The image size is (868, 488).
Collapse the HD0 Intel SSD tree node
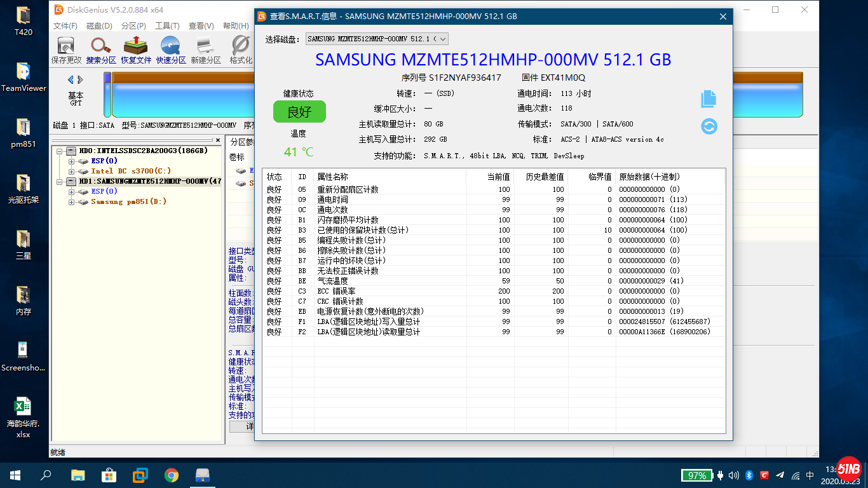(60, 151)
